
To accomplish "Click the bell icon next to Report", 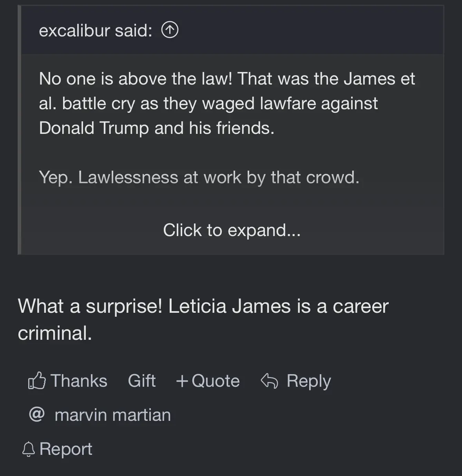I will pos(29,449).
